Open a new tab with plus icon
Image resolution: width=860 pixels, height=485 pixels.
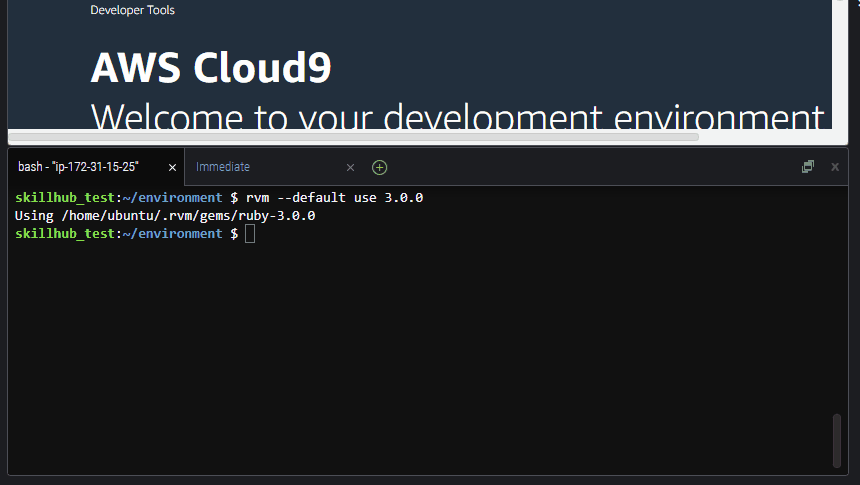[380, 167]
